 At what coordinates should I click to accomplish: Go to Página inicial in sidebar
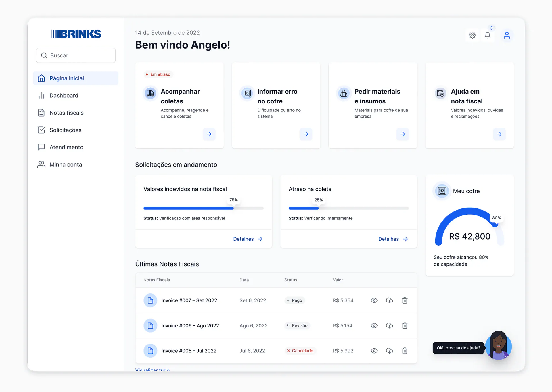76,78
